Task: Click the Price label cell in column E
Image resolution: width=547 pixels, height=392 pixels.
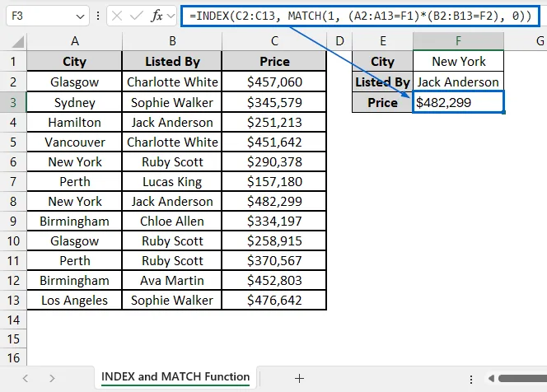Action: point(383,102)
